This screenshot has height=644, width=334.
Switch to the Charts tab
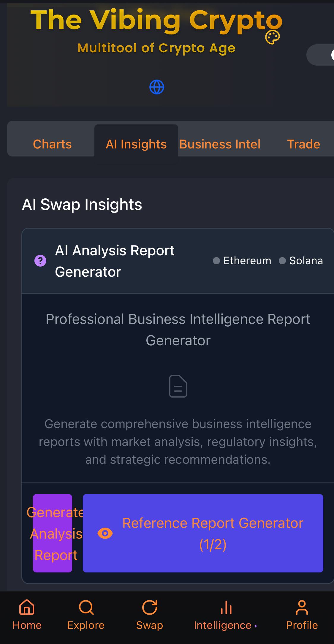52,144
